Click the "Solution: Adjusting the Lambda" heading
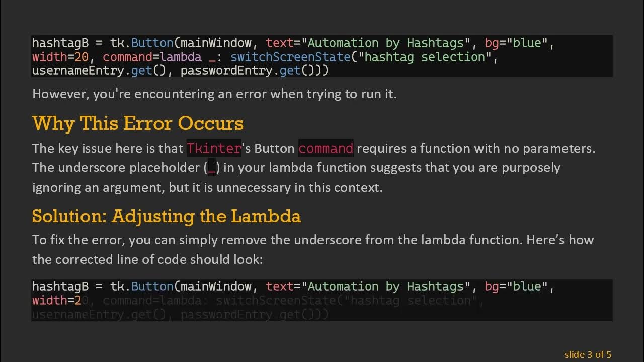Image resolution: width=644 pixels, height=362 pixels. pos(166,216)
